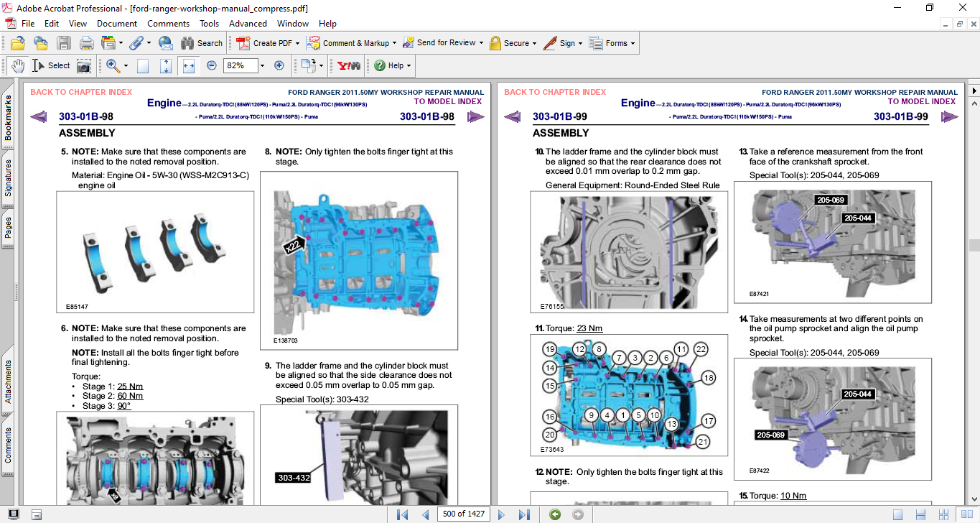The image size is (980, 523).
Task: Expand the Secure dropdown menu
Action: (x=535, y=43)
